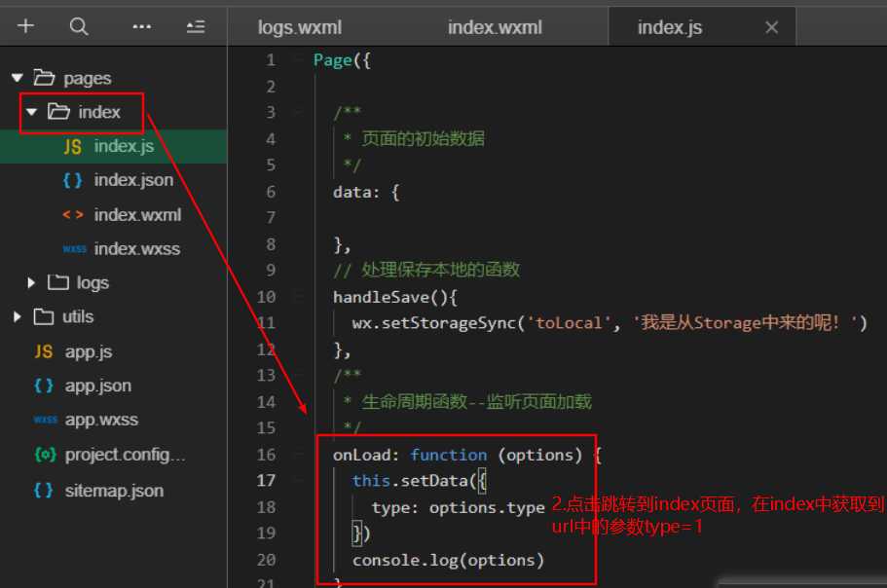Click 'Page' keyword on line 1
This screenshot has height=588, width=887.
point(333,60)
